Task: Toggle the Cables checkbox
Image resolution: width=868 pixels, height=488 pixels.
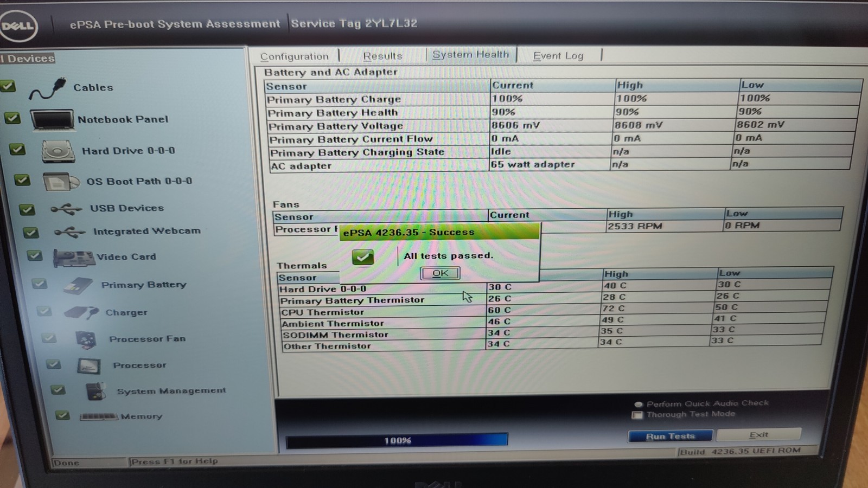Action: 8,86
